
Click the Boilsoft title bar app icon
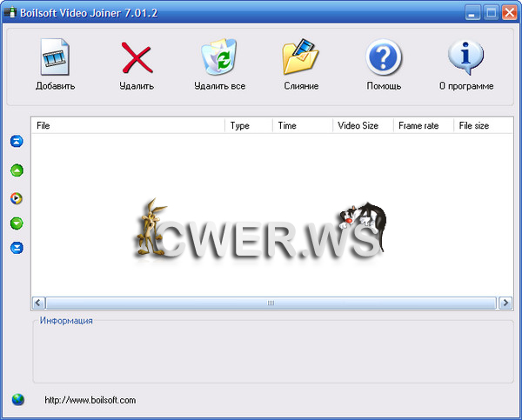[10, 13]
